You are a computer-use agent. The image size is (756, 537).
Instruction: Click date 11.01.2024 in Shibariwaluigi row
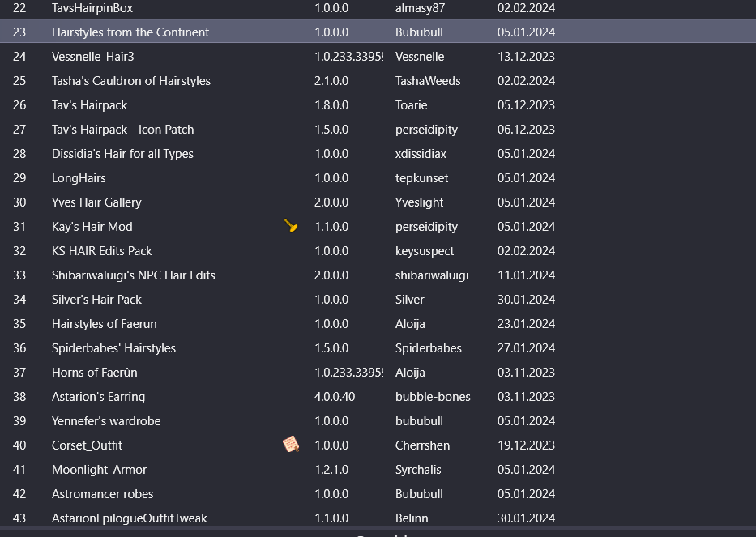tap(526, 275)
